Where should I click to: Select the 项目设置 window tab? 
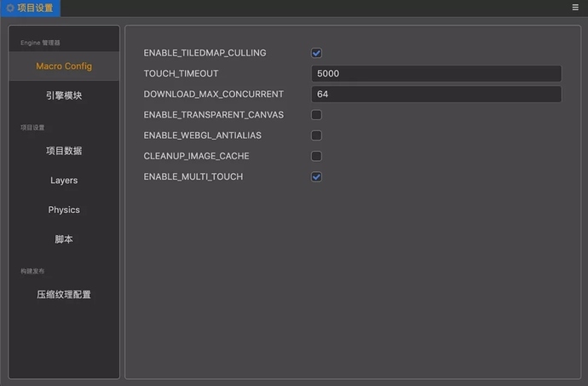[31, 8]
